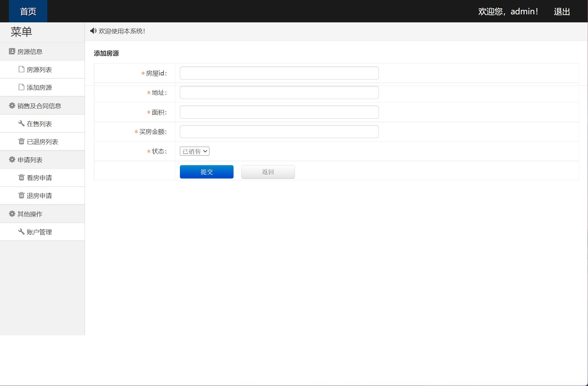Click the wrench icon beside 在售列表
The width and height of the screenshot is (588, 386).
point(21,123)
